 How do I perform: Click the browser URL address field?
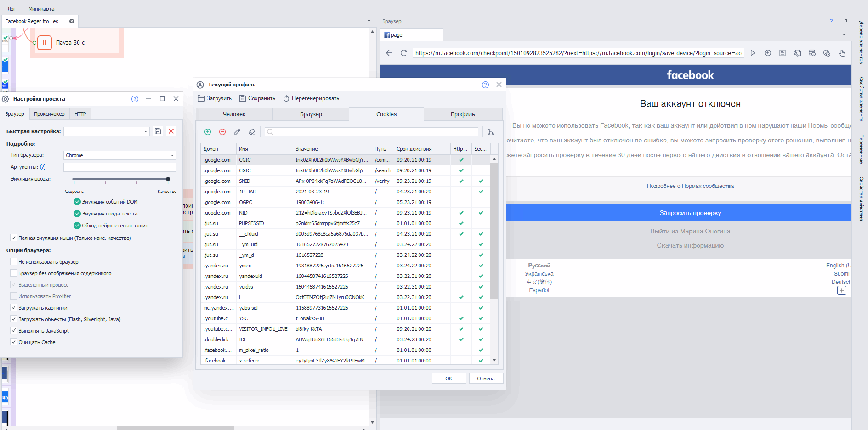[578, 53]
